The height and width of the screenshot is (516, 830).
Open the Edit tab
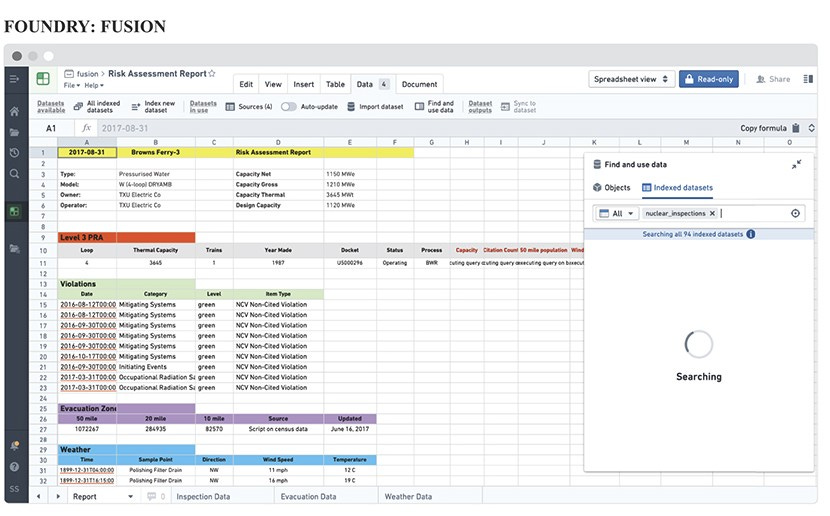coord(246,84)
